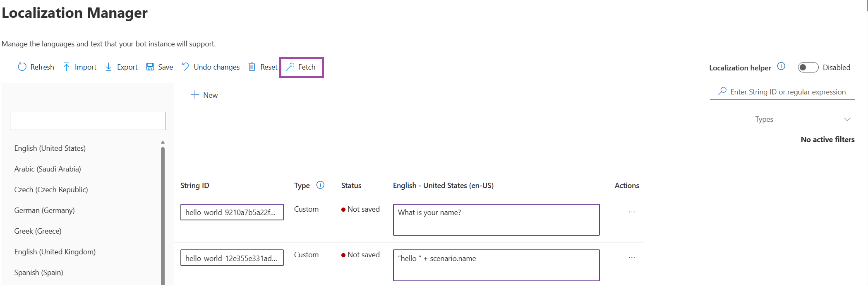
Task: Click the String ID search field
Action: tap(788, 92)
